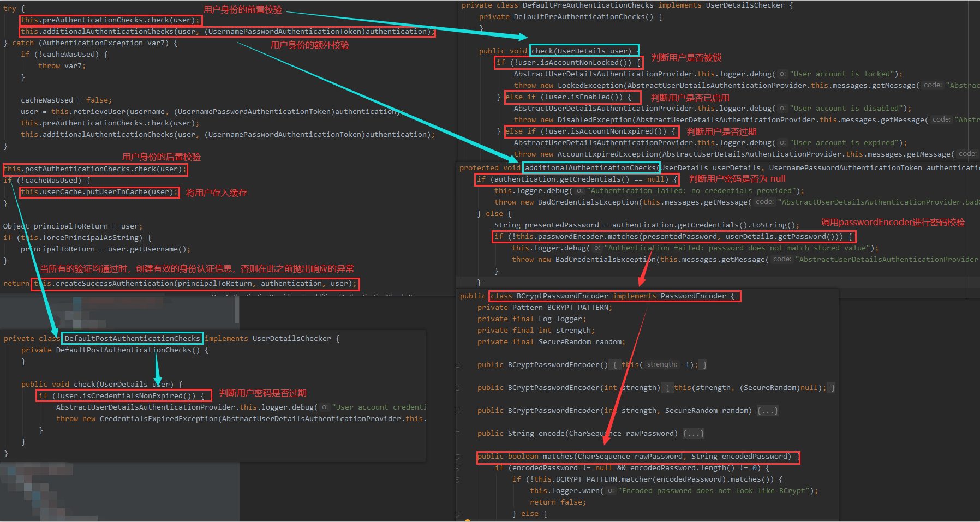Screen dimensions: 980x522
Task: Click 'throw var7;' statement
Action: (x=62, y=66)
